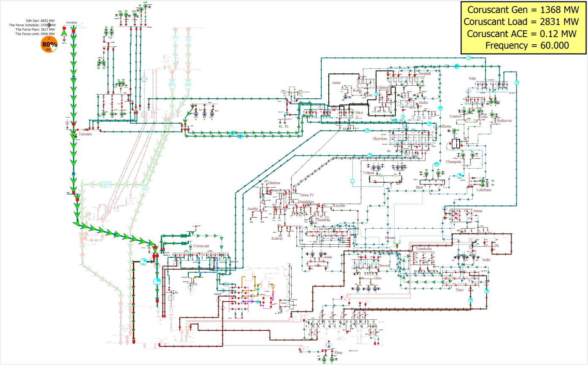Click the orange 80% pie chart gauge
Screen dimensions: 588x365
[x=49, y=45]
